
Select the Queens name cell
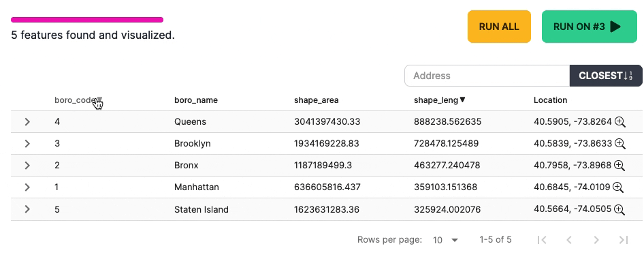point(190,122)
